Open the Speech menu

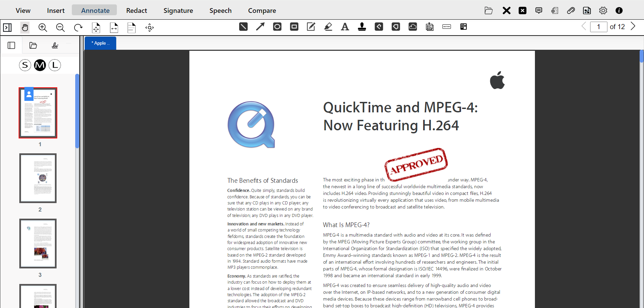221,10
